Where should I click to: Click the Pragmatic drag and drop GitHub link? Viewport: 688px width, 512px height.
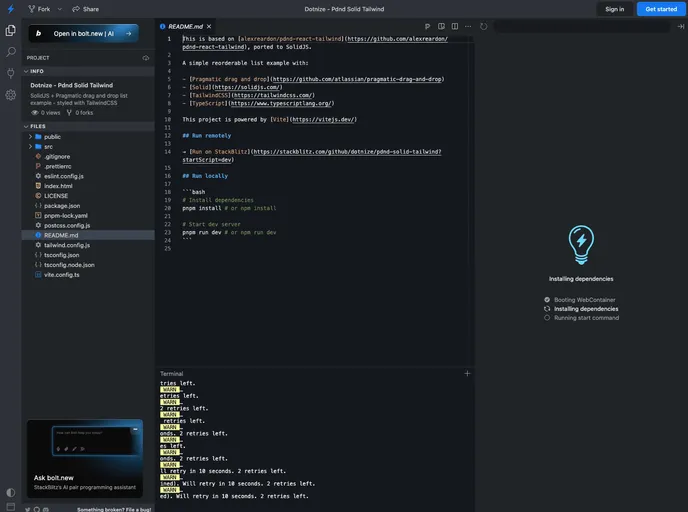[x=357, y=79]
